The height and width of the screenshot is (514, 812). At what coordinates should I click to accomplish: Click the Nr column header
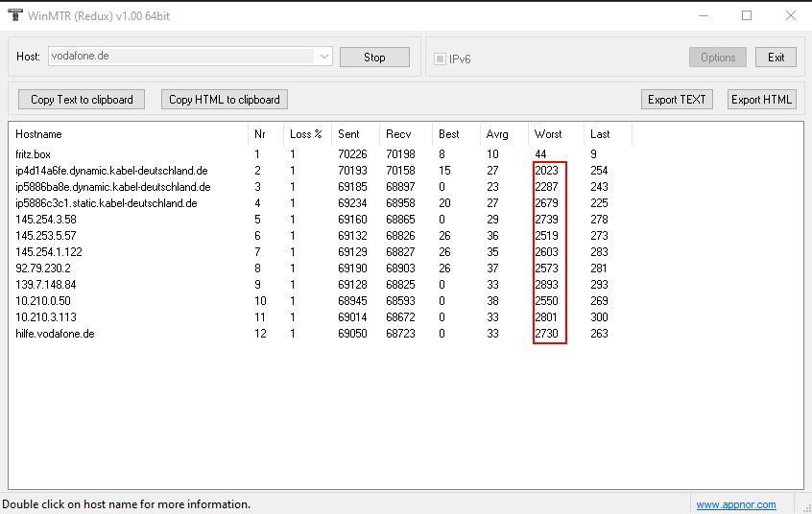(266, 134)
